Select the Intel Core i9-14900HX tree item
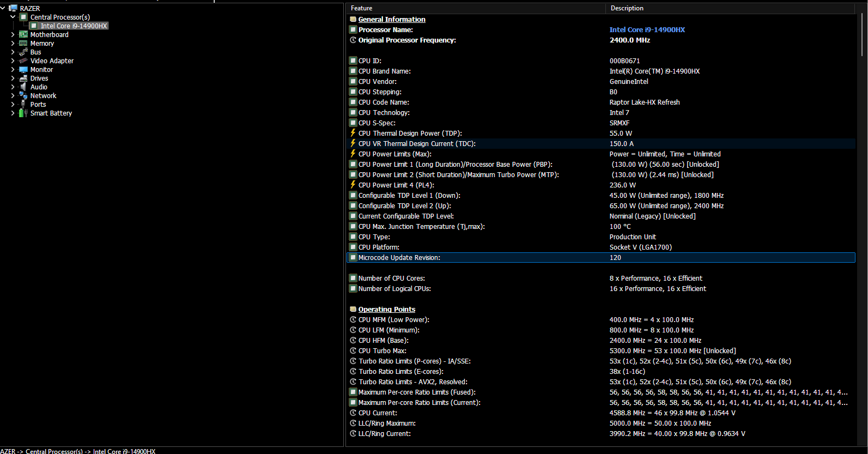The width and height of the screenshot is (868, 454). (74, 26)
